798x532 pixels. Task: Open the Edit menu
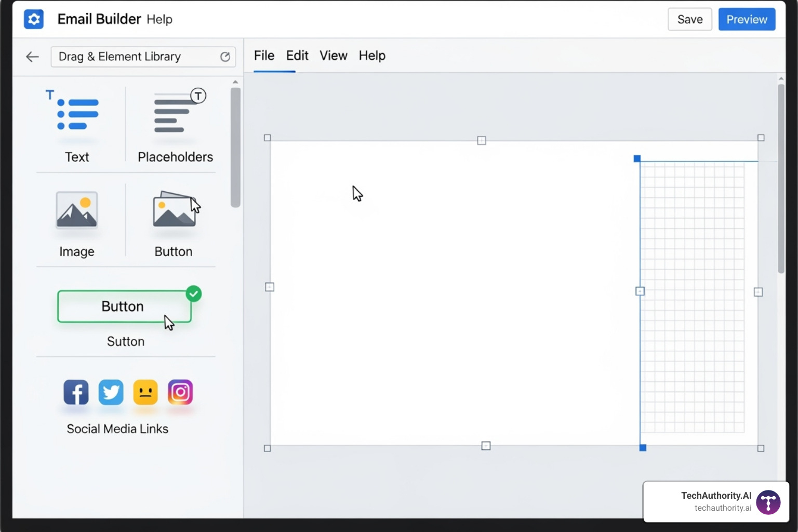[297, 56]
